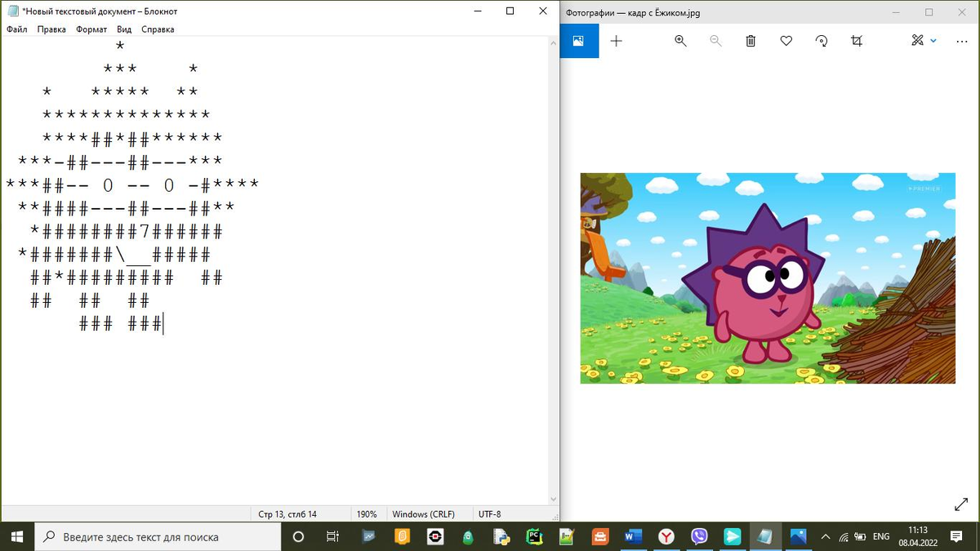Open the Правка menu in Notepad

click(x=51, y=29)
